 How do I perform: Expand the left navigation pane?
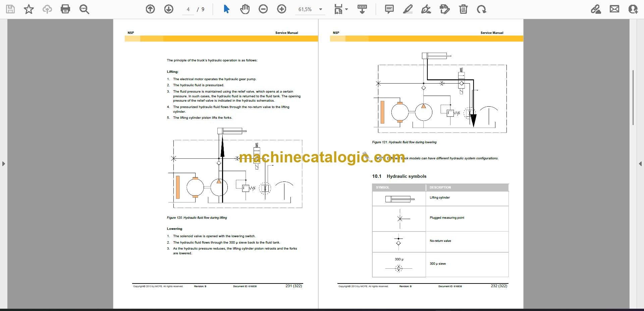tap(3, 164)
